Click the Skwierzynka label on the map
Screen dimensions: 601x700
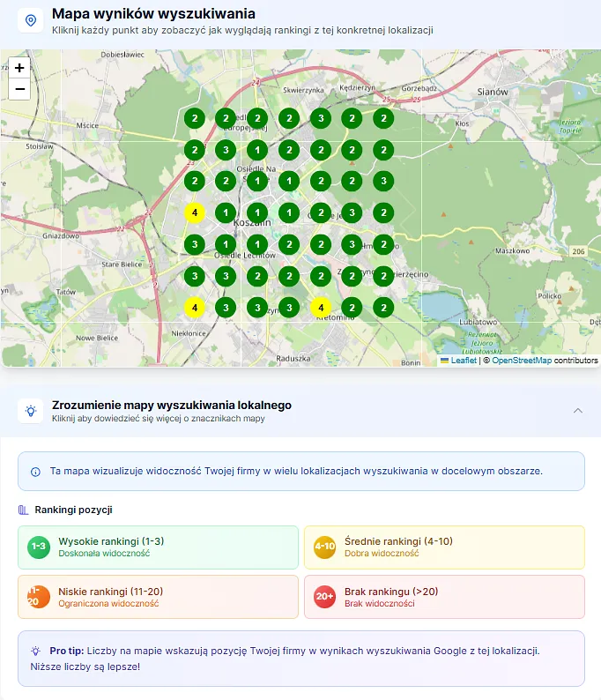coord(303,90)
